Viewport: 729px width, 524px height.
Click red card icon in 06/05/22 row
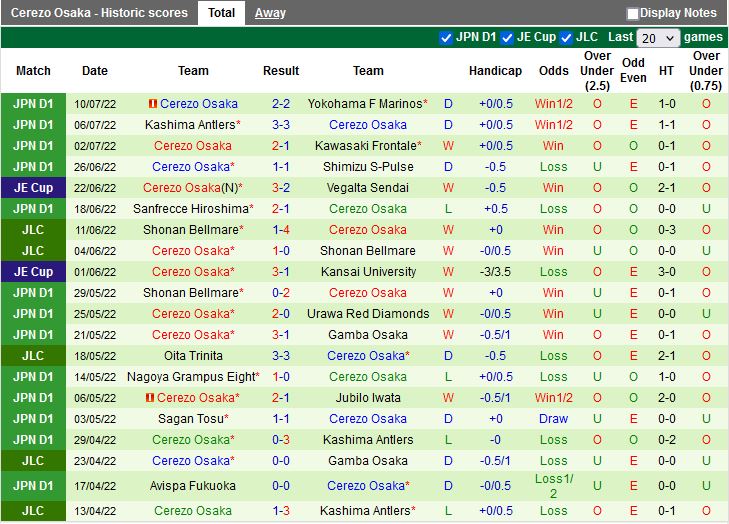pyautogui.click(x=150, y=398)
